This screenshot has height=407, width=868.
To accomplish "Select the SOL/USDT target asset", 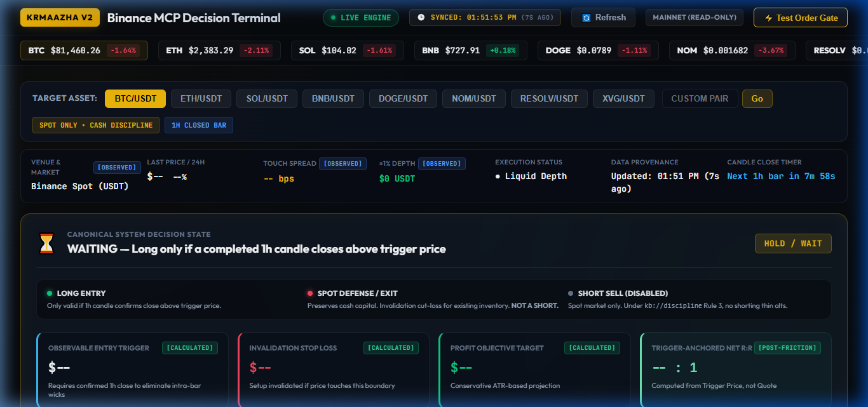I will point(267,98).
